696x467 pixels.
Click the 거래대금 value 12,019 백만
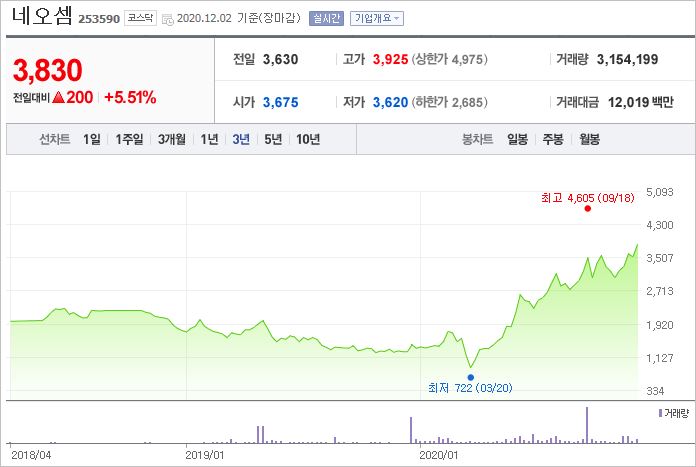pos(641,102)
